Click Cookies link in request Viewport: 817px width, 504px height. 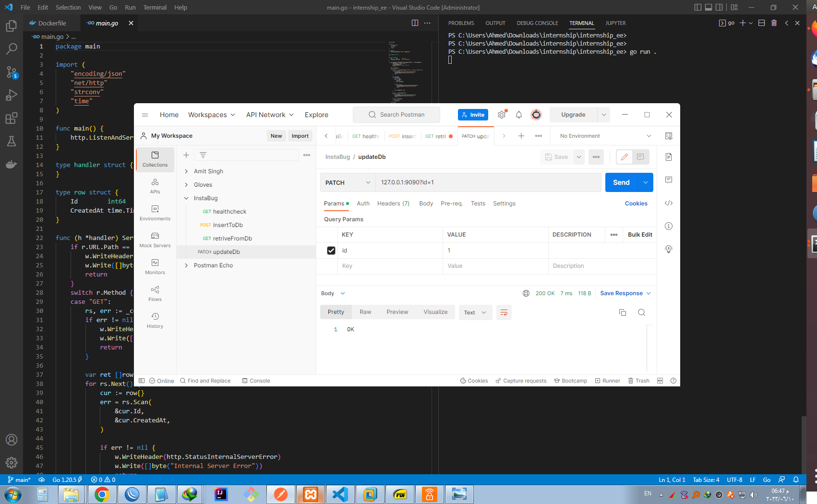tap(636, 204)
